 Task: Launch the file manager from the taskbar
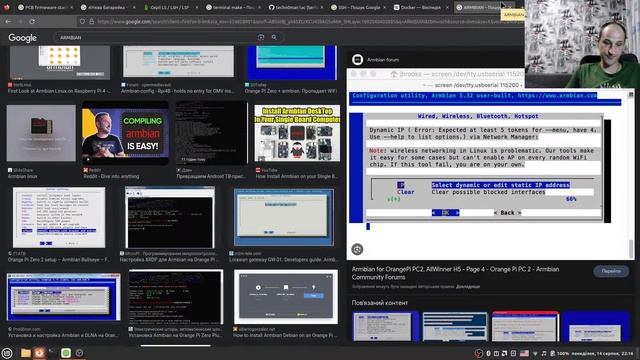26,353
